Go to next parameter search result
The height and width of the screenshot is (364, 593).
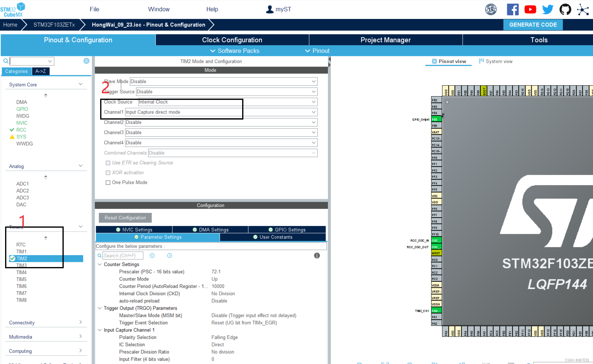[x=170, y=255]
